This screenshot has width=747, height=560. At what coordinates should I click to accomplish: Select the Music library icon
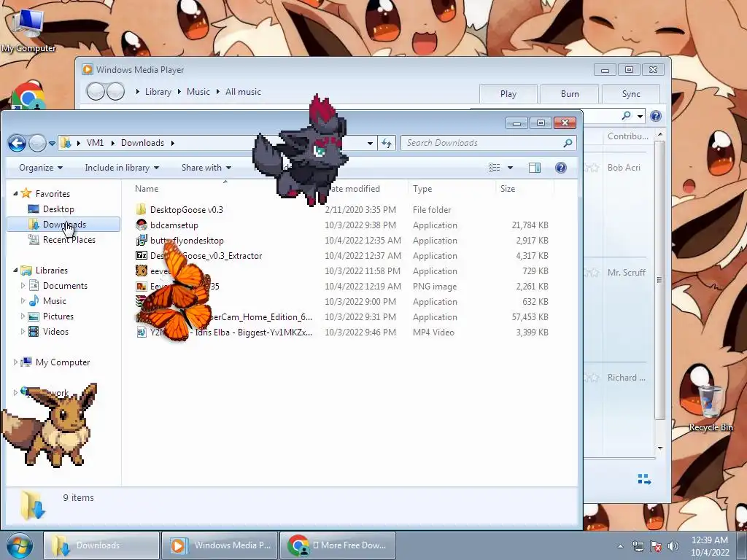pyautogui.click(x=34, y=301)
